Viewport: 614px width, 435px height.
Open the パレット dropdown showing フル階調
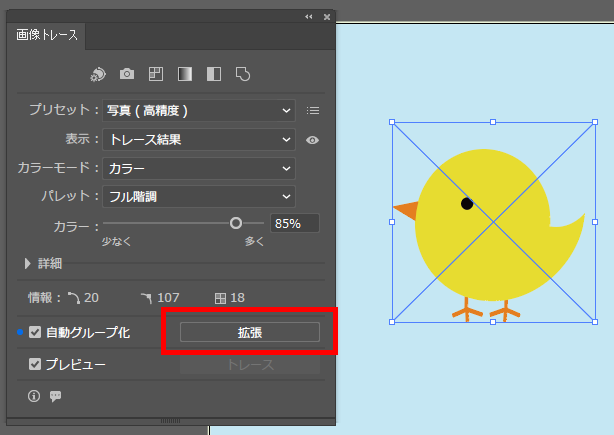(199, 197)
